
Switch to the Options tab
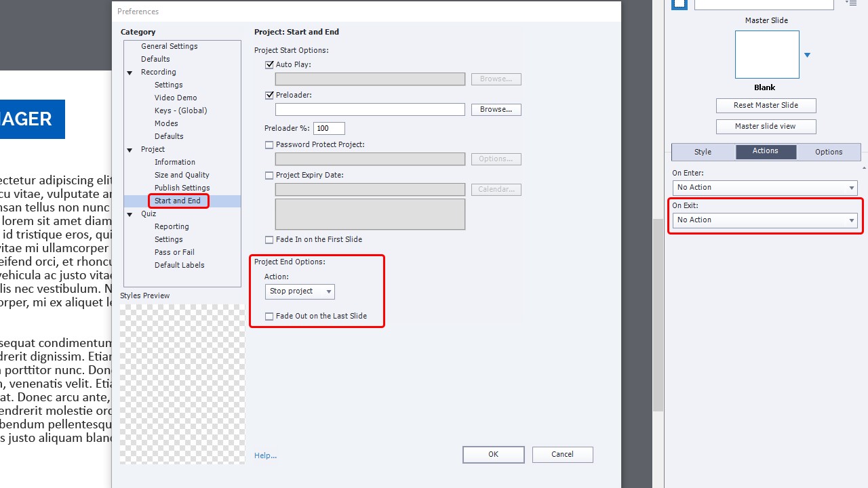829,152
